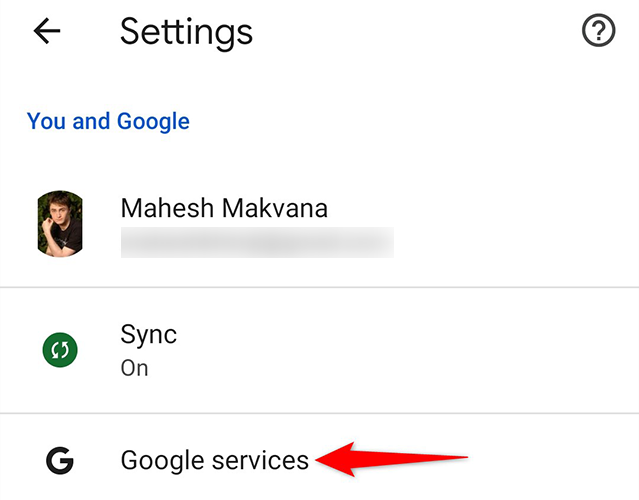Click the red arrow annotation
639x500 pixels.
(390, 460)
